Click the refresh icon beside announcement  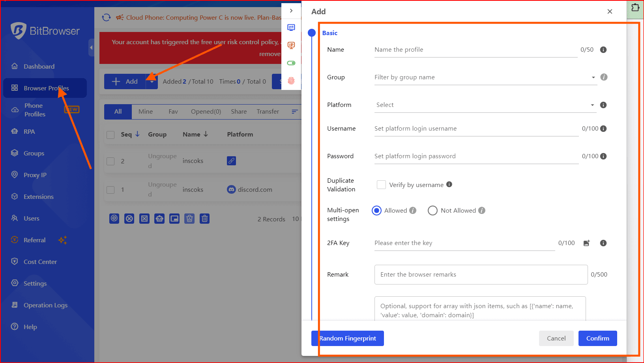coord(106,17)
